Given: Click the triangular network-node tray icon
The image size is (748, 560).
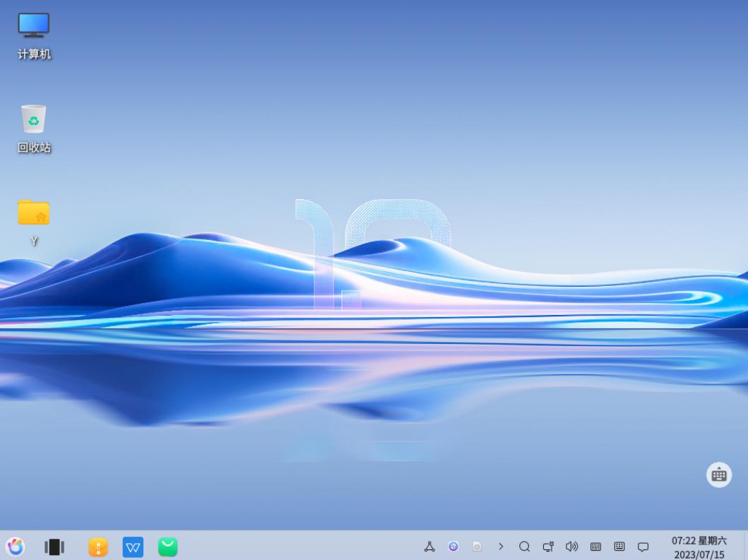Looking at the screenshot, I should [x=429, y=547].
